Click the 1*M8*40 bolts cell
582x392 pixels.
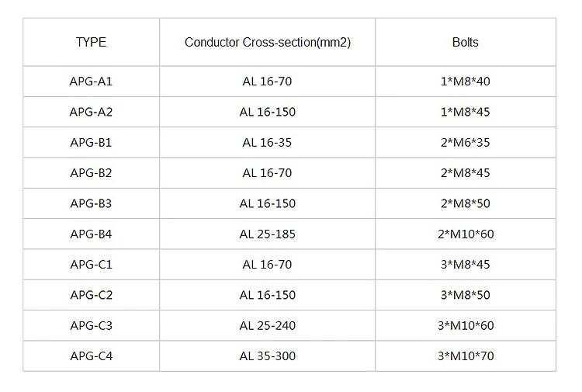(x=466, y=81)
